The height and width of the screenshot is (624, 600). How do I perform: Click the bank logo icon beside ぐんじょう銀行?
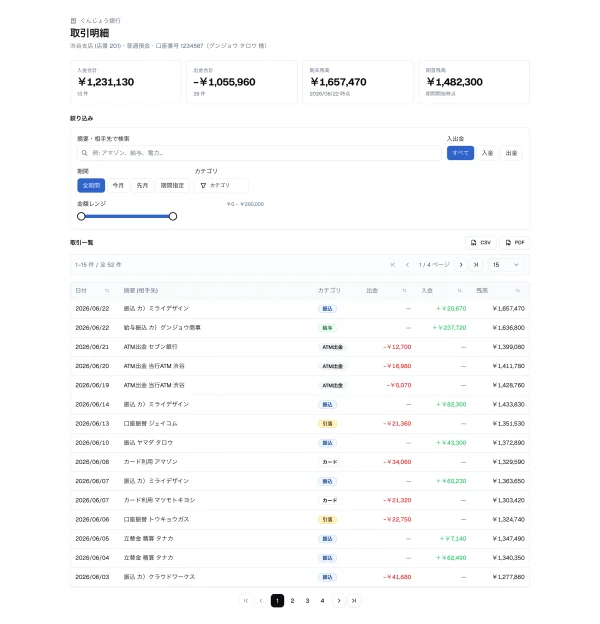click(73, 21)
